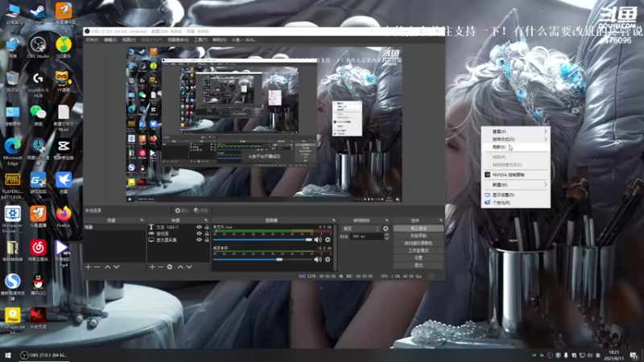
Task: Open Tencent QQ penguin icon
Action: point(38,285)
